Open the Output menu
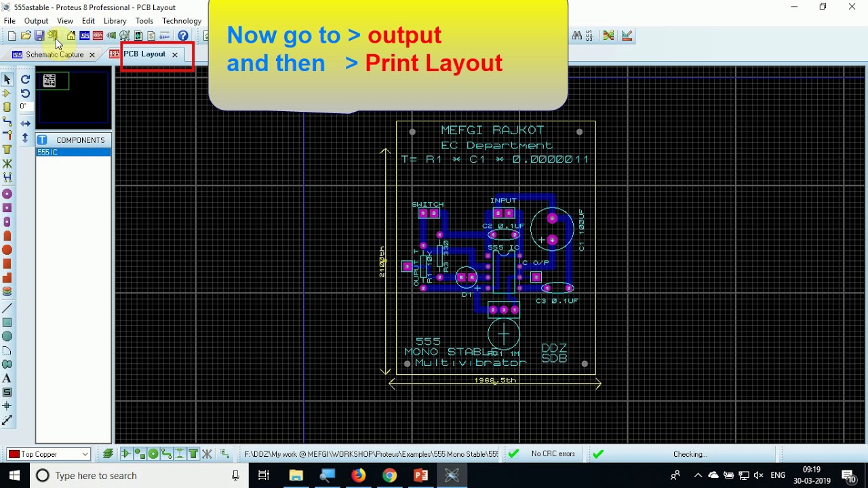Viewport: 868px width, 488px height. 36,21
